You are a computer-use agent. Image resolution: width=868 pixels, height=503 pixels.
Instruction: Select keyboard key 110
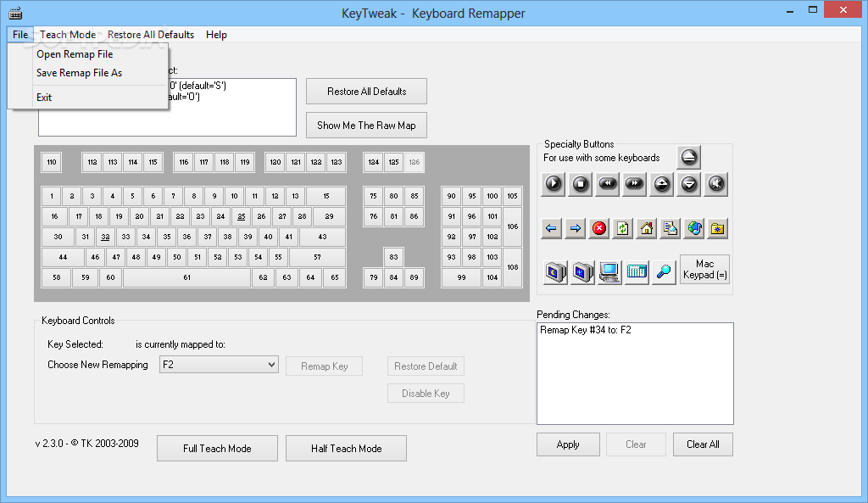tap(52, 162)
